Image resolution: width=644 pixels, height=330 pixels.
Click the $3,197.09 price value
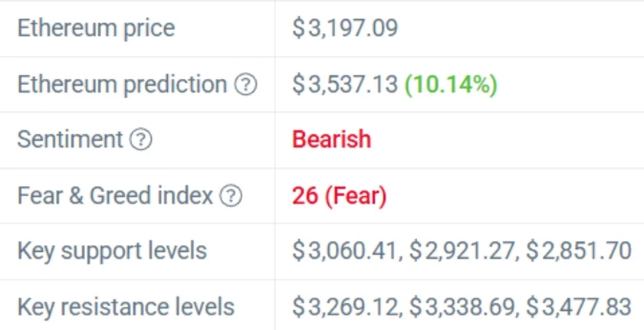(x=344, y=29)
